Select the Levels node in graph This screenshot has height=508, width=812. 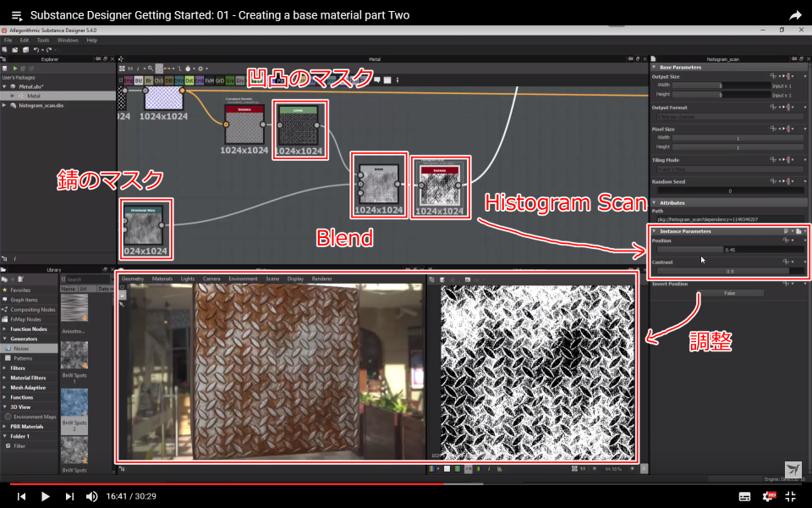[299, 126]
